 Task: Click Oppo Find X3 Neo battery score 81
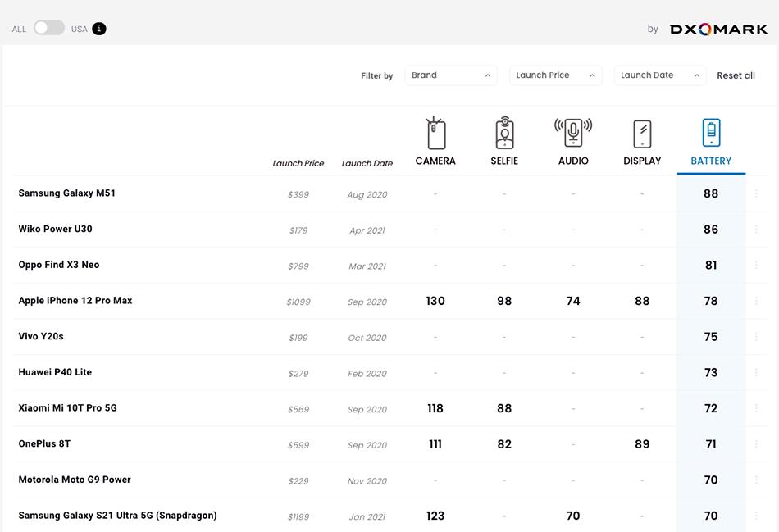[711, 266]
